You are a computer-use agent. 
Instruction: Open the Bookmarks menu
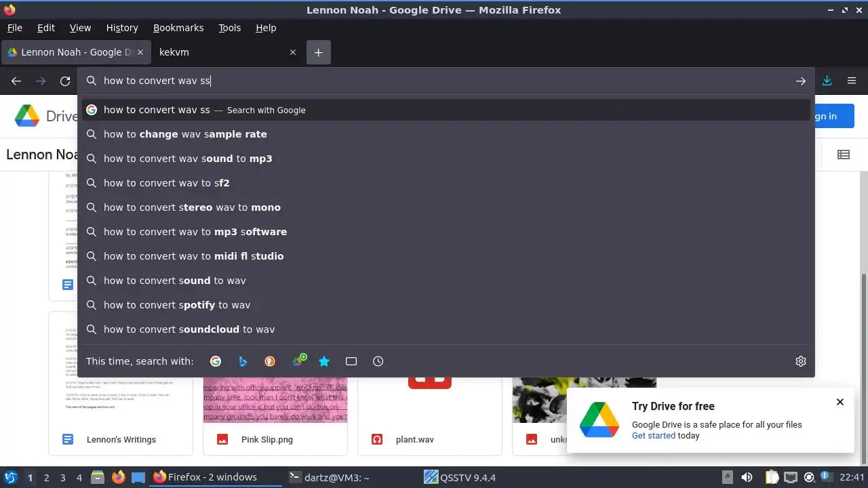pos(178,28)
